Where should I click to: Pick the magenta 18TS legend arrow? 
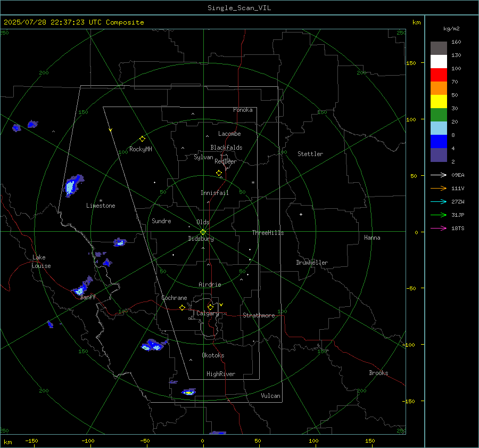click(x=439, y=228)
